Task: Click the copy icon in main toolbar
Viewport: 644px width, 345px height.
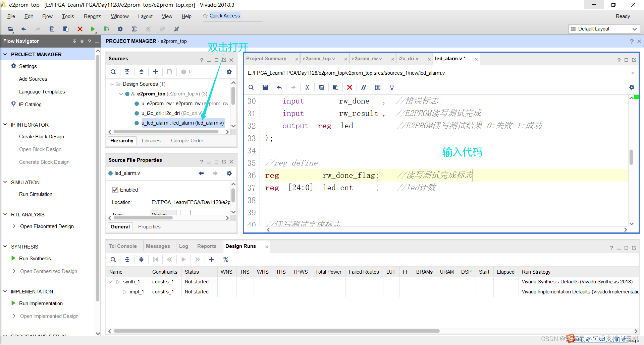Action: (52, 29)
